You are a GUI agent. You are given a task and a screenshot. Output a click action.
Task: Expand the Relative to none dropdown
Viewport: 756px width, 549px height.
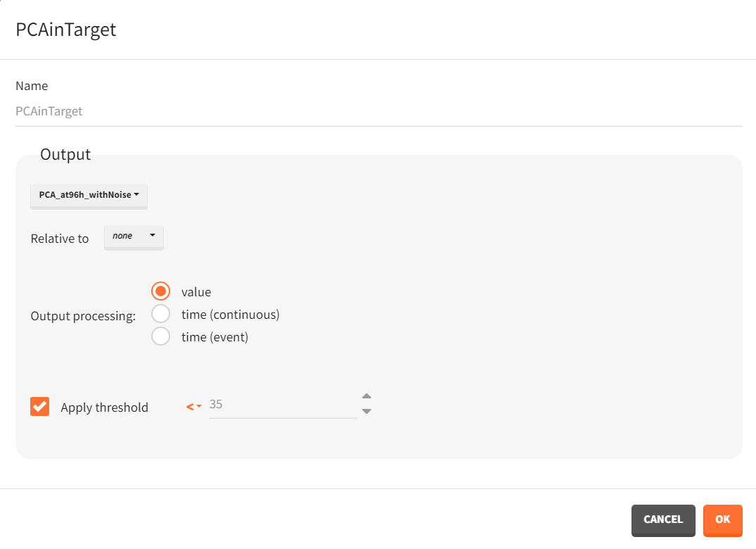point(134,236)
